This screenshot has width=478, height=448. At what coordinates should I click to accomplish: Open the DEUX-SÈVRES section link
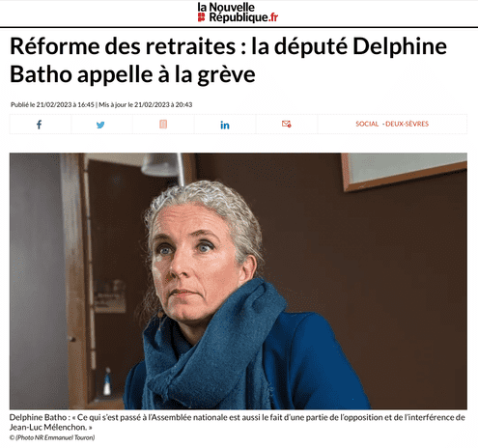[407, 124]
